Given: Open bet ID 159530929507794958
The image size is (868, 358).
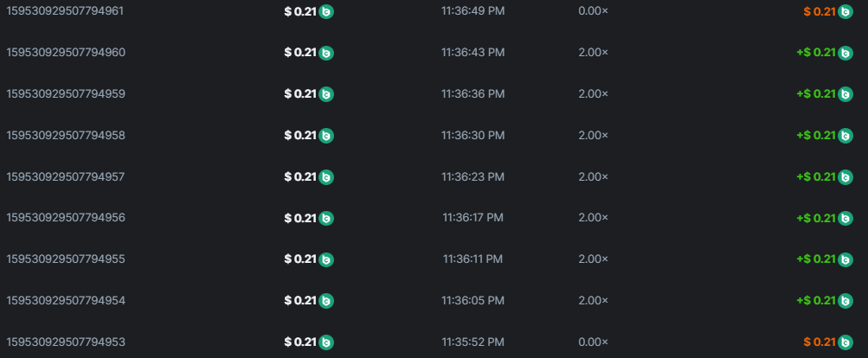Looking at the screenshot, I should coord(66,135).
